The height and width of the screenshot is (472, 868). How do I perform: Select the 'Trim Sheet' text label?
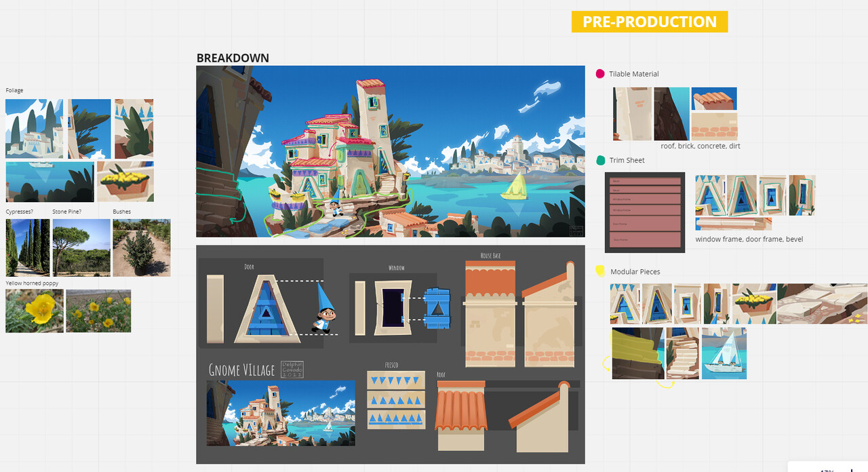(627, 161)
